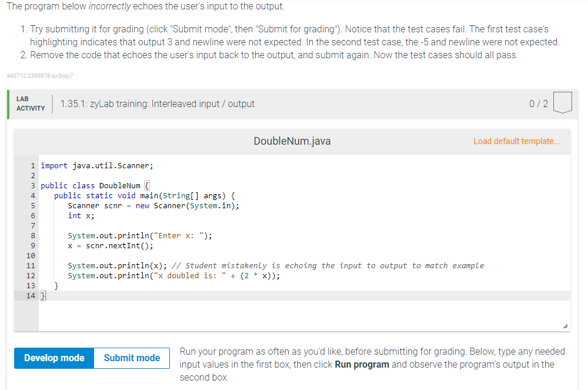Place cursor on the import java.util.Scanner line
The width and height of the screenshot is (588, 390).
pos(98,165)
